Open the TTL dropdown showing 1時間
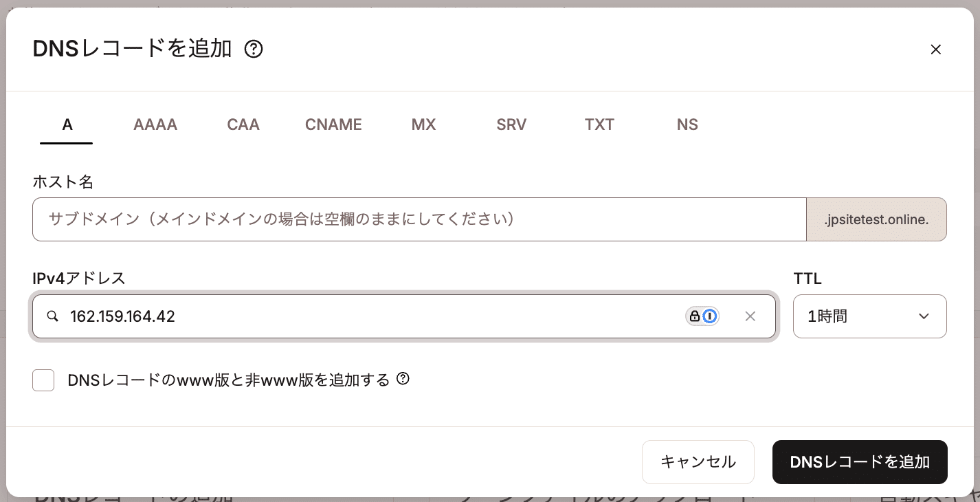This screenshot has height=502, width=980. (x=869, y=316)
